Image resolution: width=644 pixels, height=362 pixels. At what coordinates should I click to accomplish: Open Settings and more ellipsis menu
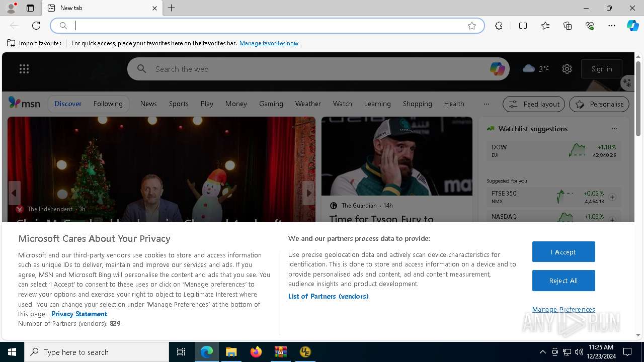(x=612, y=26)
